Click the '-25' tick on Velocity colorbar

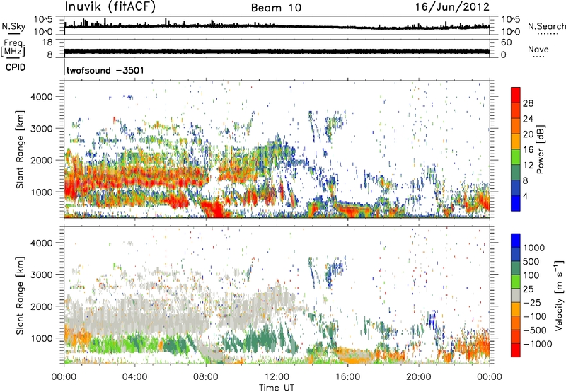(532, 302)
